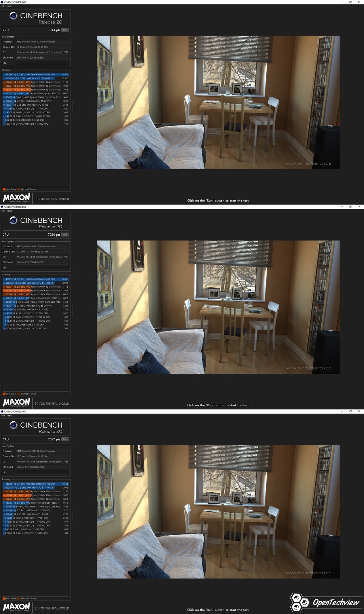Viewport: 364px width, 614px height.
Task: Select the Core i7-7700K row in the 7013 pts window
Action: click(x=36, y=108)
